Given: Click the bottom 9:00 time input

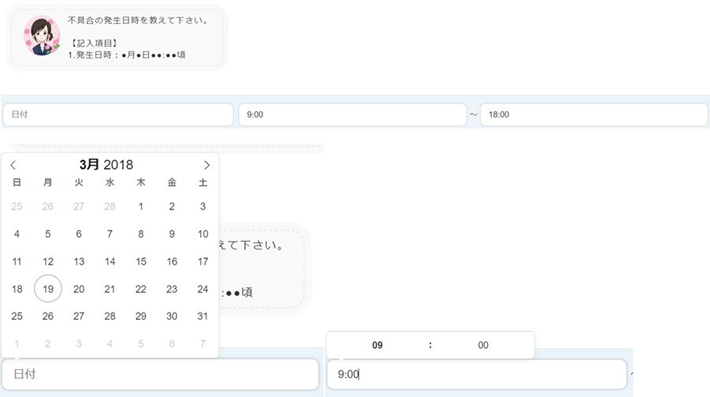Looking at the screenshot, I should tap(476, 374).
